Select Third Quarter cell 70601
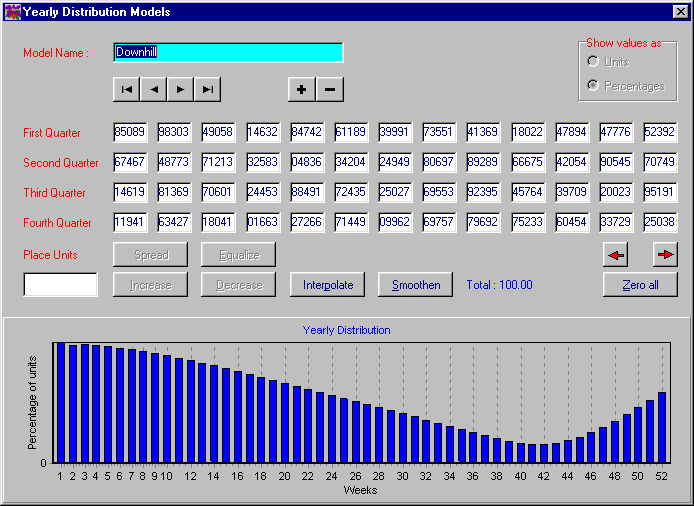 [x=218, y=192]
